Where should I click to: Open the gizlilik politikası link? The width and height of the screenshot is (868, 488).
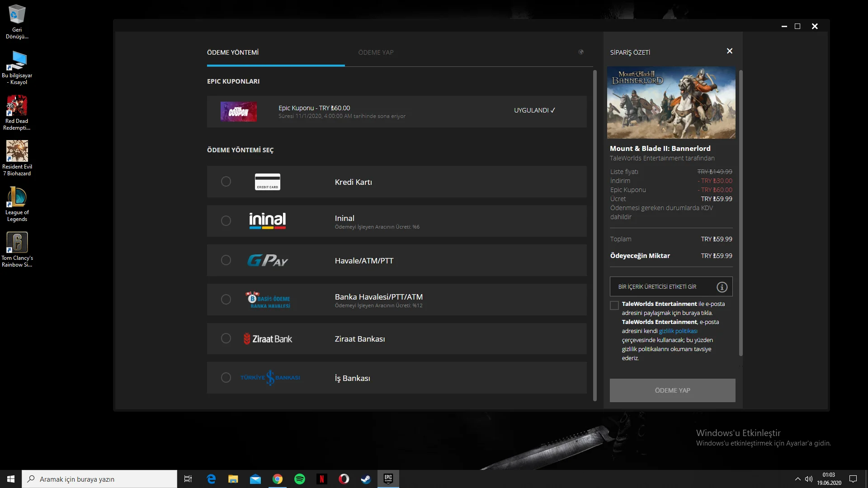[678, 331]
